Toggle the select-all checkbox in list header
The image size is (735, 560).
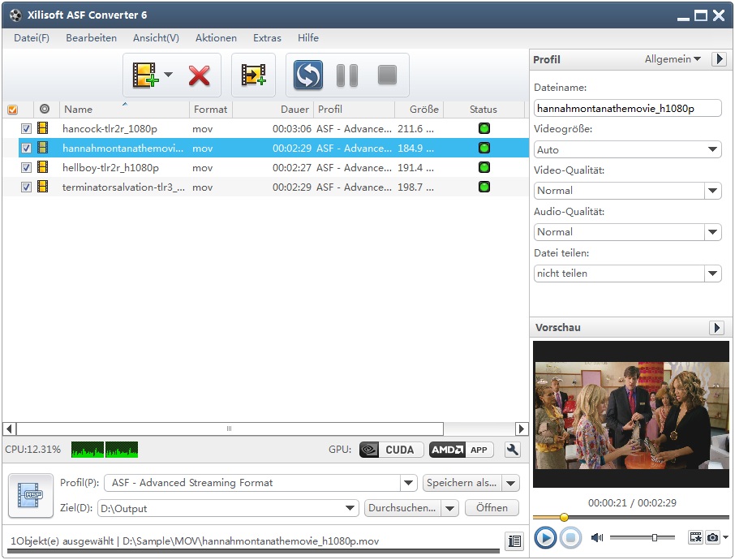coord(13,110)
